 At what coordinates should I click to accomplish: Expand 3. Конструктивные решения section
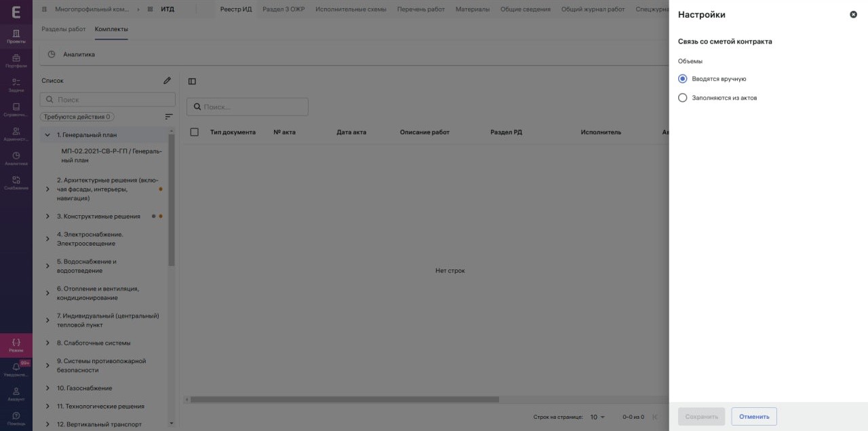(47, 217)
